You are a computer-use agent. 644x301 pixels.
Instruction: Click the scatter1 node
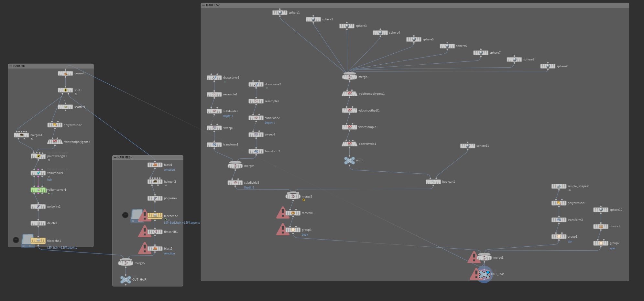point(65,107)
